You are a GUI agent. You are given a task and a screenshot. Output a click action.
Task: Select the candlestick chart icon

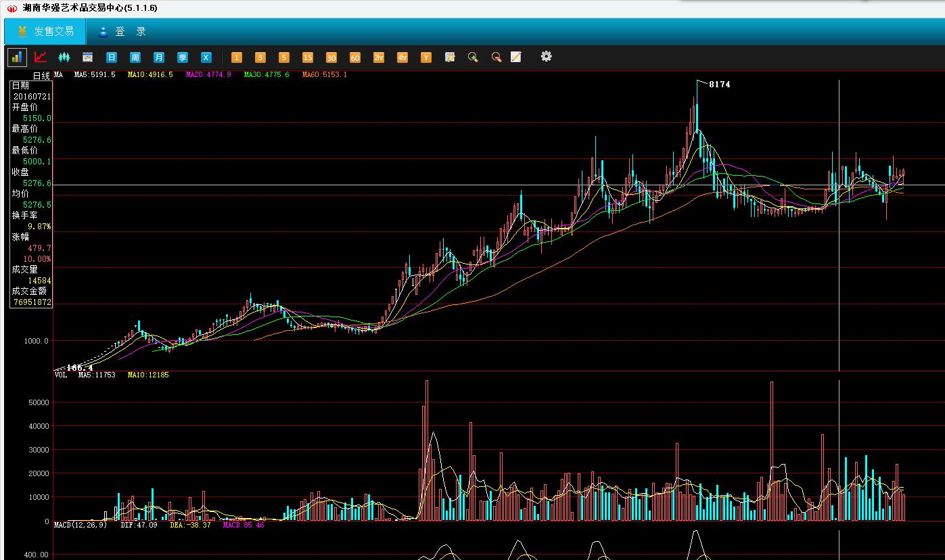[64, 57]
